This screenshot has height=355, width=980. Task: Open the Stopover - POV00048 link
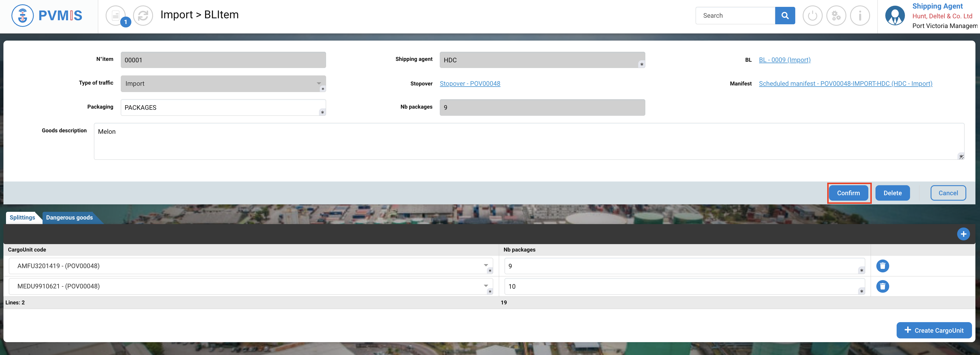[469, 83]
